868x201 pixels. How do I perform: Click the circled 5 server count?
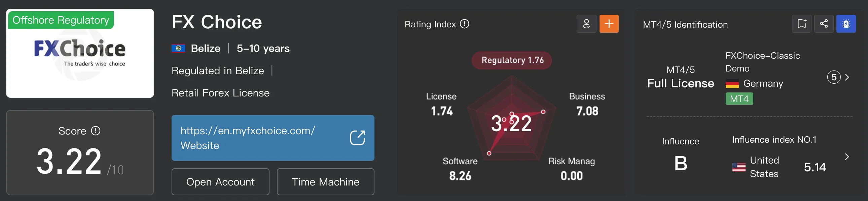click(x=834, y=77)
